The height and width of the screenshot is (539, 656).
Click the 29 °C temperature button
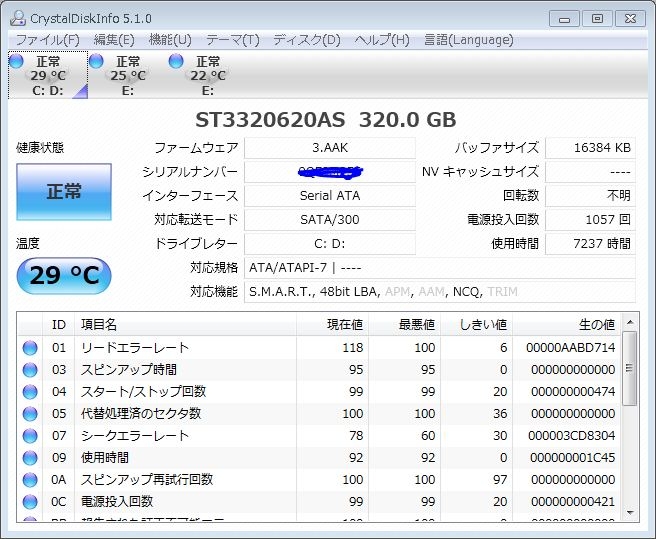(64, 276)
